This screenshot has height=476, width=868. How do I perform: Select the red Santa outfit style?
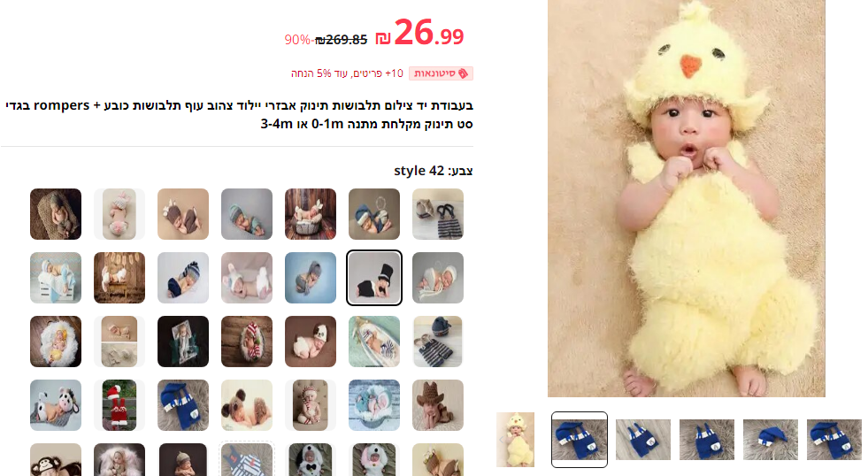click(x=119, y=405)
